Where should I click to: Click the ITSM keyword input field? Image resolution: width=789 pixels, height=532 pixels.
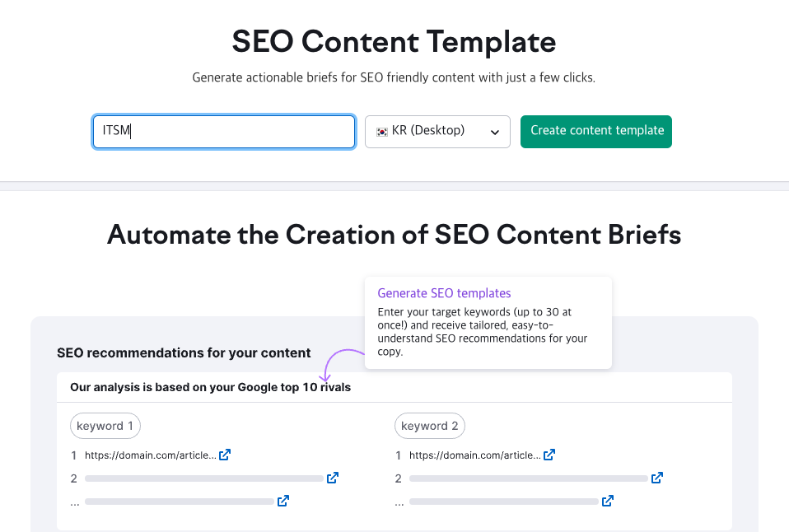click(x=223, y=131)
